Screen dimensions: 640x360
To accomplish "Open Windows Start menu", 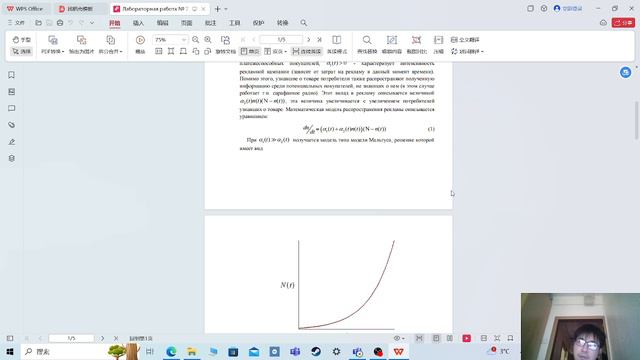I will pyautogui.click(x=10, y=351).
